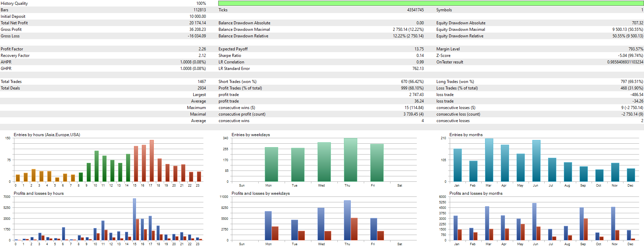Click Largest loss trade value -486.54

pyautogui.click(x=636, y=95)
